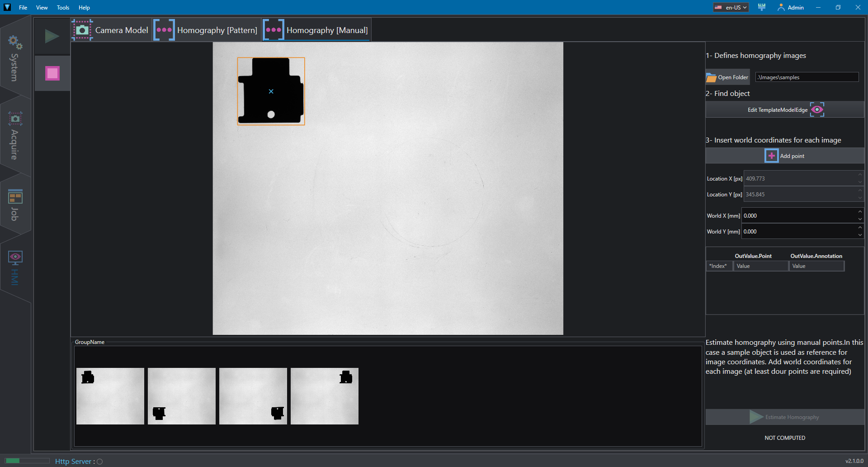The image size is (868, 467).
Task: Switch to Camera Model tab
Action: pos(111,30)
